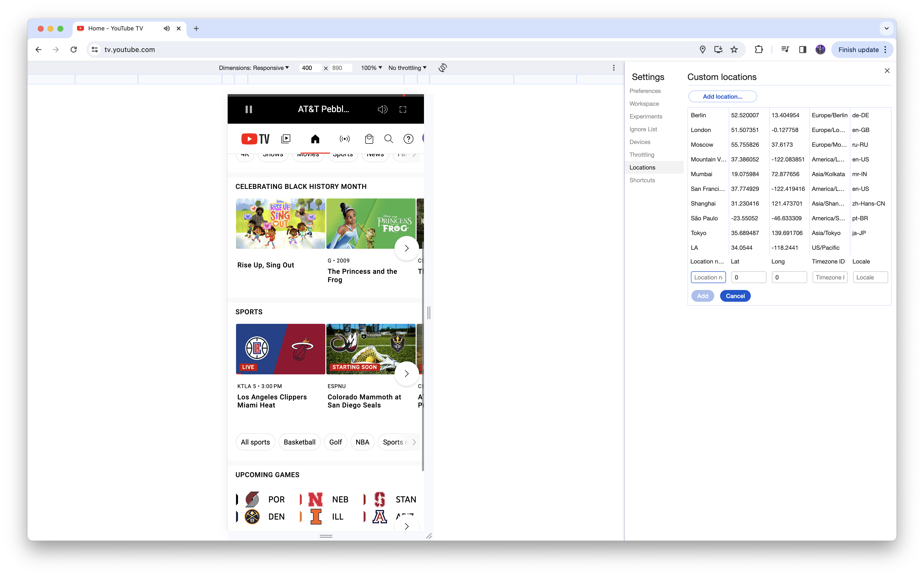Expand top category chips right chevron

point(414,155)
